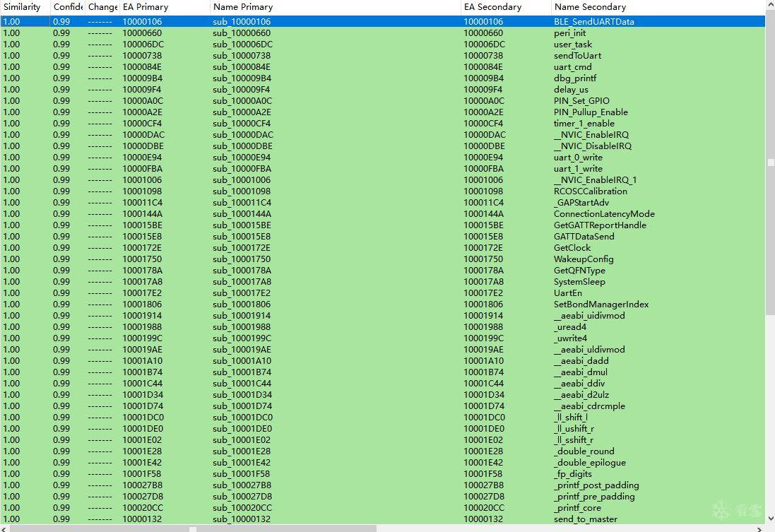
Task: Select GATTDataSend entry
Action: pyautogui.click(x=584, y=237)
